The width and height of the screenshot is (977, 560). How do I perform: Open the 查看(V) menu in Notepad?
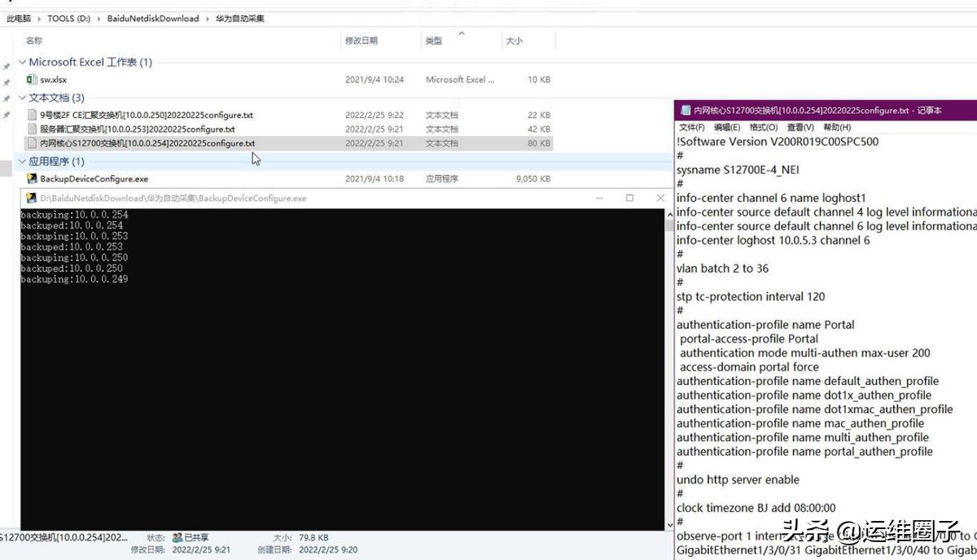(x=800, y=127)
